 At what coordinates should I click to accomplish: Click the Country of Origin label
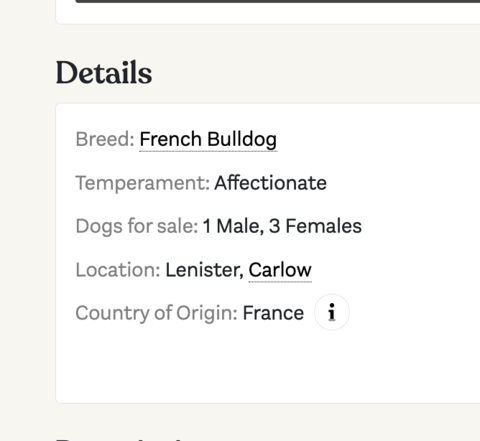click(x=156, y=313)
